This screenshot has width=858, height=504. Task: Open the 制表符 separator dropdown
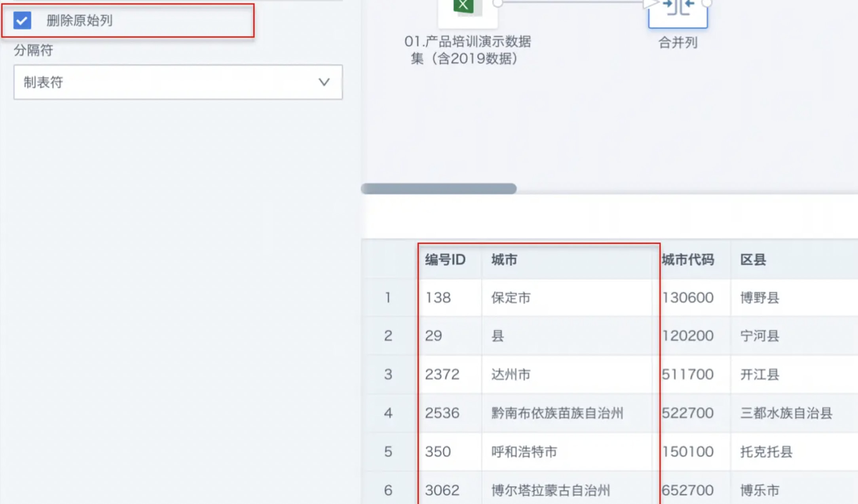tap(178, 82)
